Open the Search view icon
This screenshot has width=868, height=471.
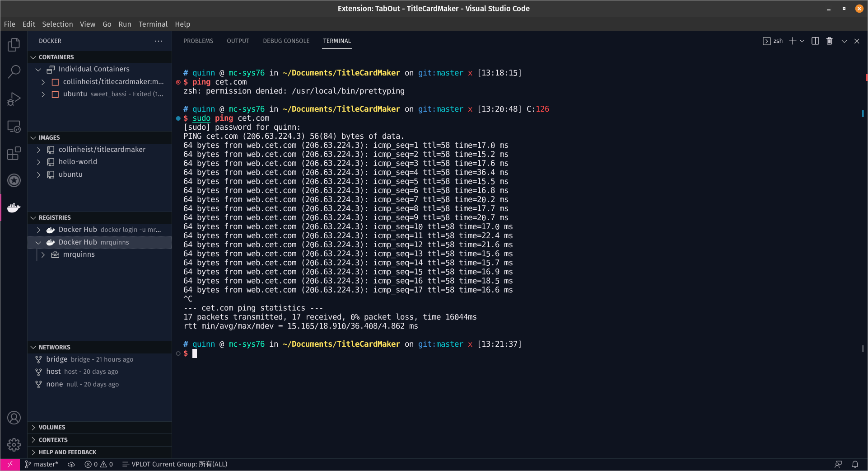(14, 71)
